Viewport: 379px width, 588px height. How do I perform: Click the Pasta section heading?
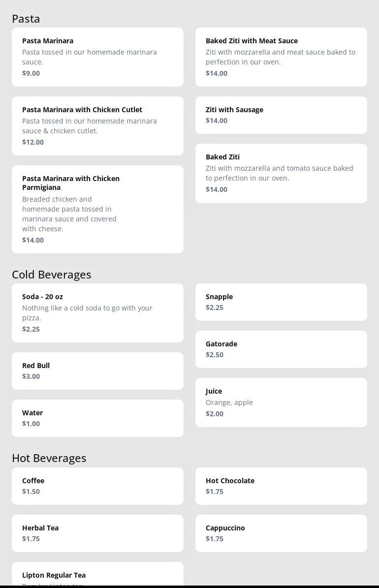click(x=26, y=19)
